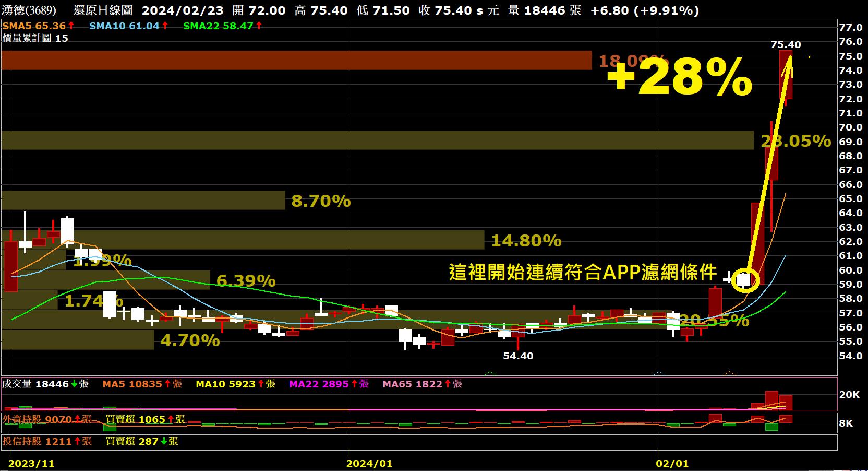Click the 這裡開始連續符合APP濾網條件 annotation text
Viewport: 868px width, 471px height.
(583, 272)
